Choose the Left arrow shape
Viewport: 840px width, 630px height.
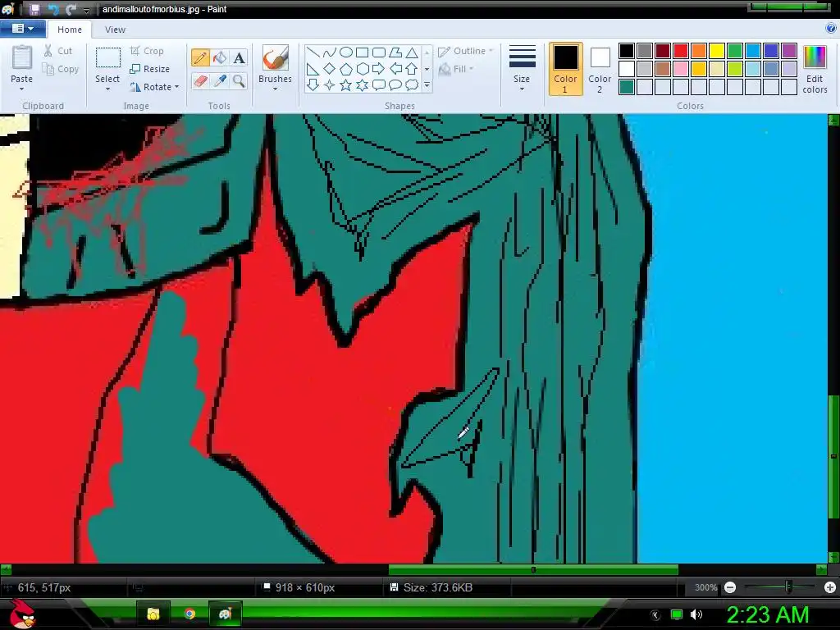pos(395,69)
